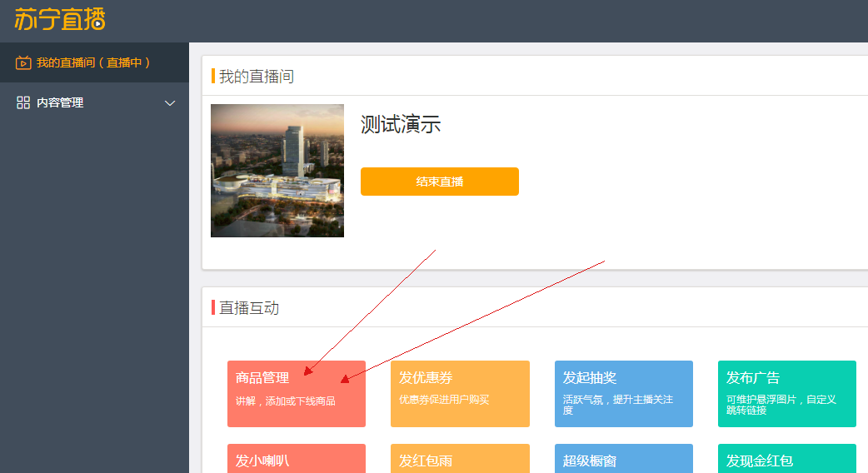Click the 测试演示 room title
Screen dimensions: 868x473
(x=401, y=124)
